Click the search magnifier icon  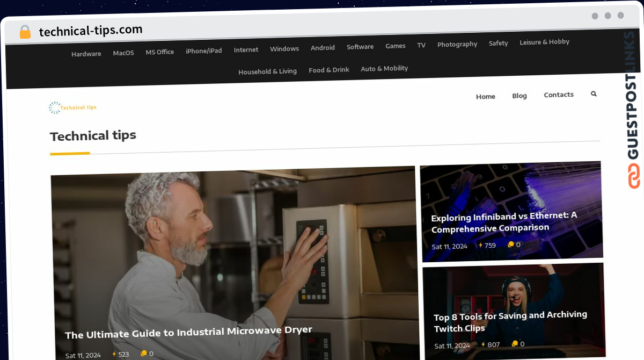594,93
